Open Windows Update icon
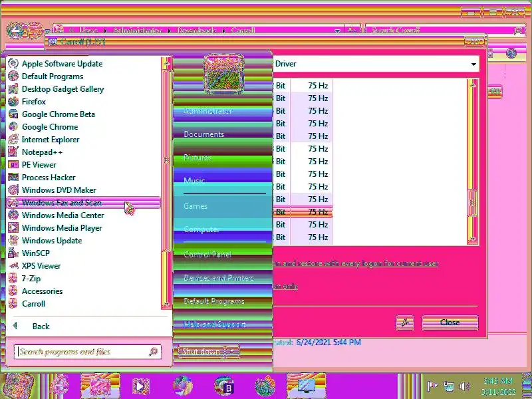Viewport: 532px width, 399px height. click(13, 240)
